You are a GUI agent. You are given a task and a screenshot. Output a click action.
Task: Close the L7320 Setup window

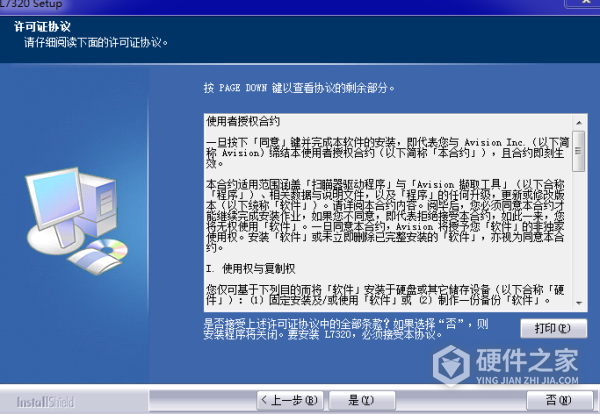[x=585, y=2]
